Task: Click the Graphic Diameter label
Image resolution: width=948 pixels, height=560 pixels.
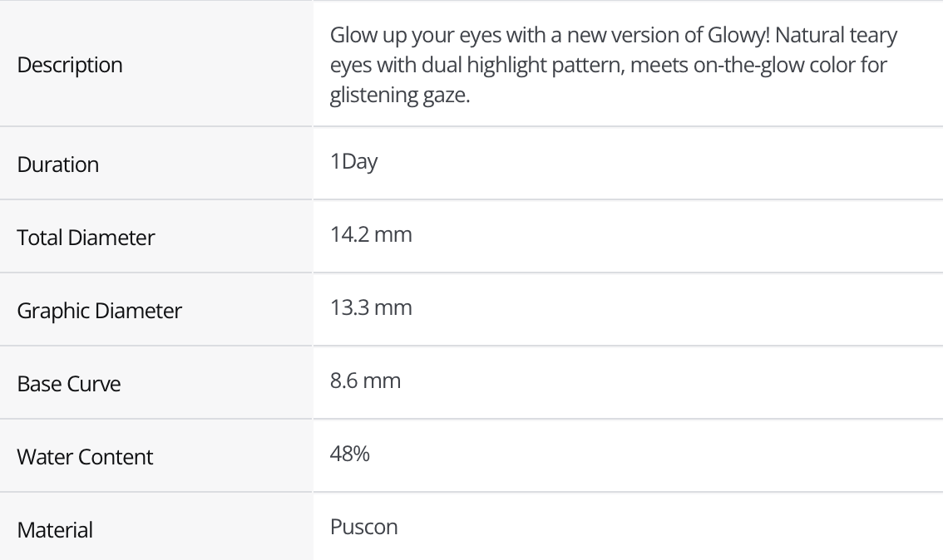Action: click(x=99, y=311)
